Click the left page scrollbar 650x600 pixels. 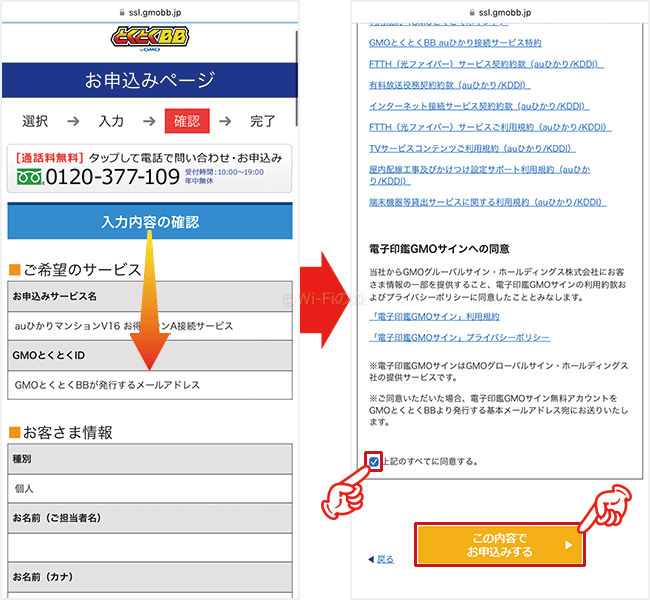[x=296, y=78]
